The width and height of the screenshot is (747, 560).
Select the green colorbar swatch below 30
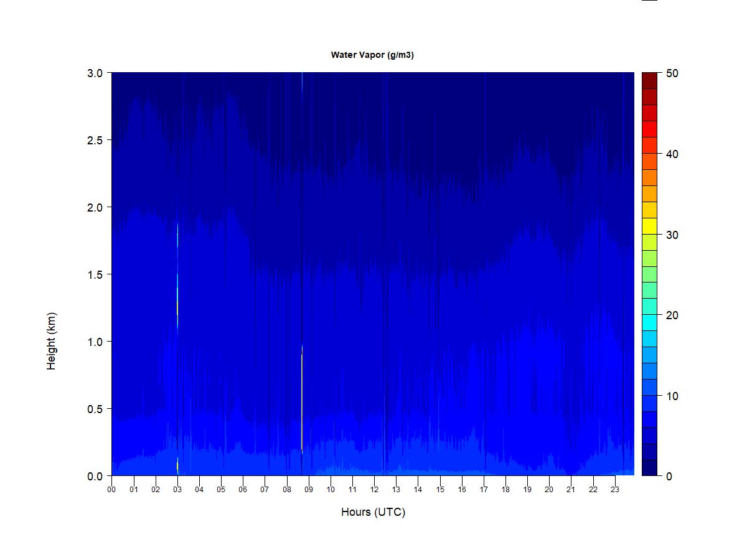click(649, 258)
